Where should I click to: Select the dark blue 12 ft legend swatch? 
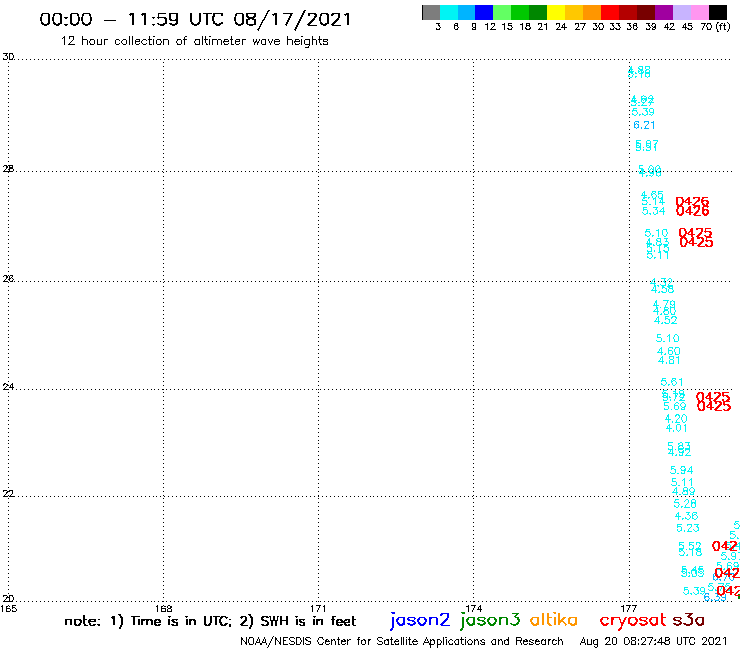click(484, 12)
